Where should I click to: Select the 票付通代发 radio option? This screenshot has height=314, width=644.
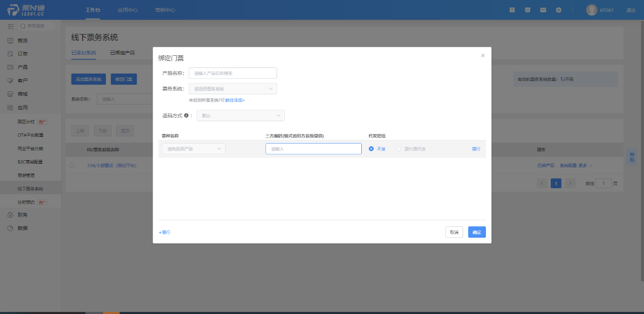coord(399,149)
